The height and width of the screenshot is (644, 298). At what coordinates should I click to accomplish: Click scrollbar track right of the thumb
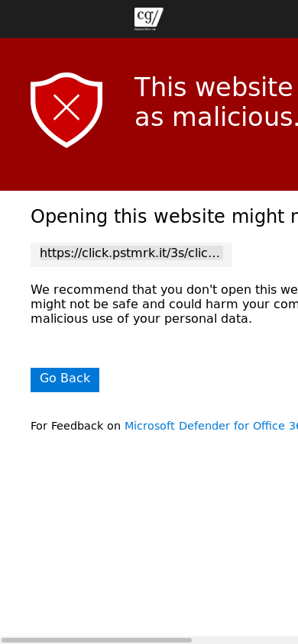coord(245,640)
